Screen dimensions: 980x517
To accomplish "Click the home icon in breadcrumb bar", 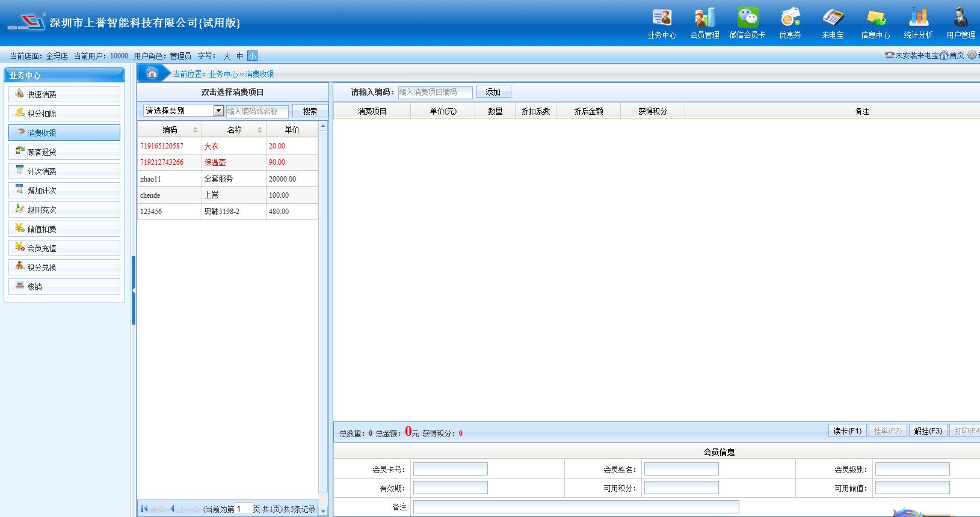I will tap(152, 73).
